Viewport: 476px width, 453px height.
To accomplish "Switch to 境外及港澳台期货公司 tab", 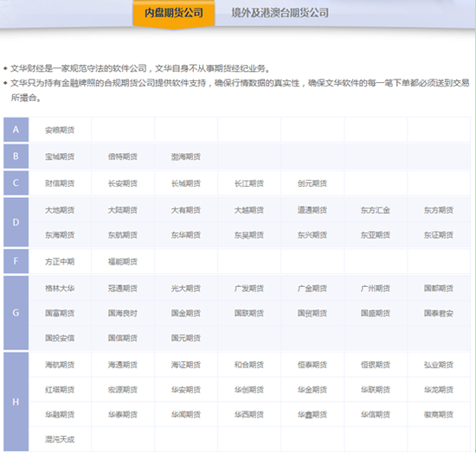I will 280,13.
